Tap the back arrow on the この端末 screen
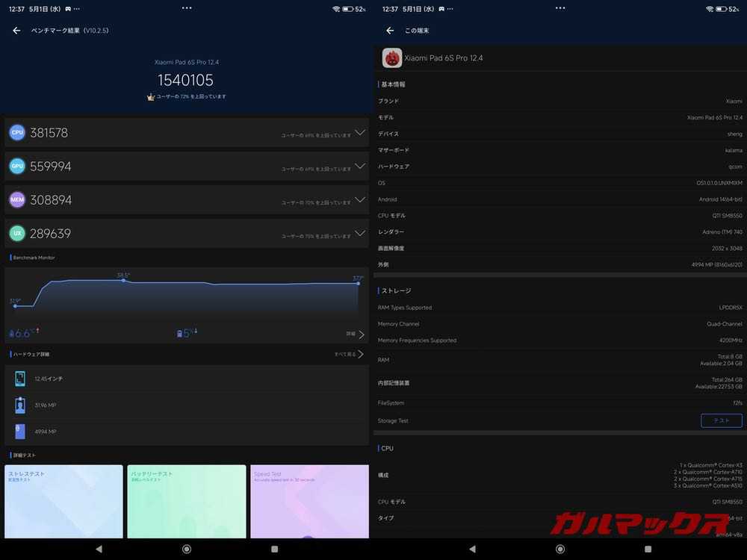The width and height of the screenshot is (747, 560). [x=388, y=30]
